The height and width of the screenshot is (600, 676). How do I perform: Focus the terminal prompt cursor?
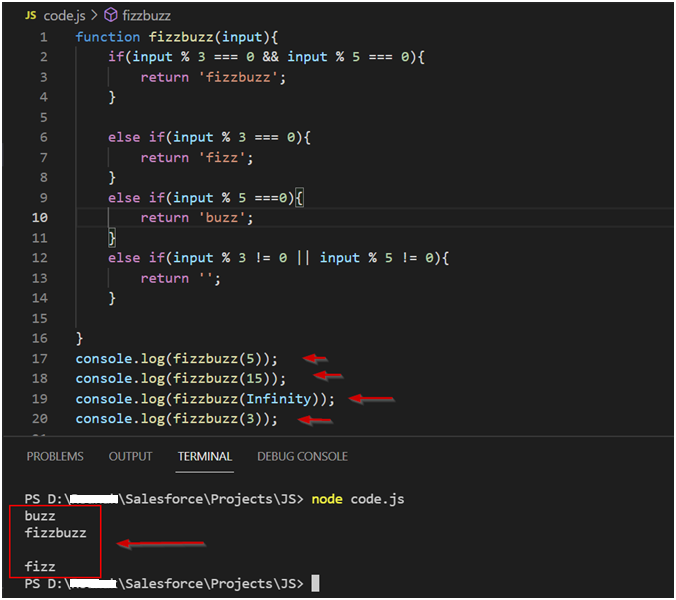pos(315,583)
